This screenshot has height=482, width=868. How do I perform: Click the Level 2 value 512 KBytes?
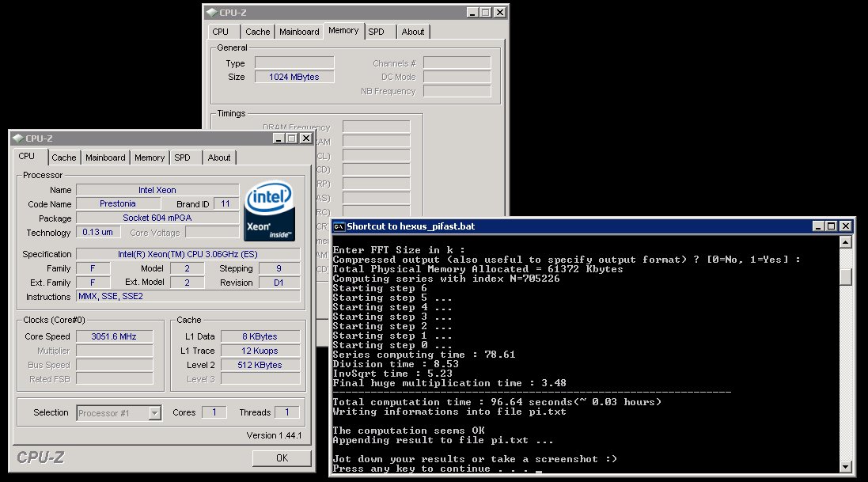260,365
